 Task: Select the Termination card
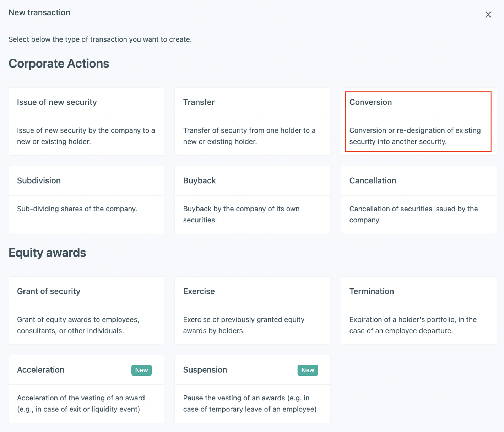(x=418, y=310)
